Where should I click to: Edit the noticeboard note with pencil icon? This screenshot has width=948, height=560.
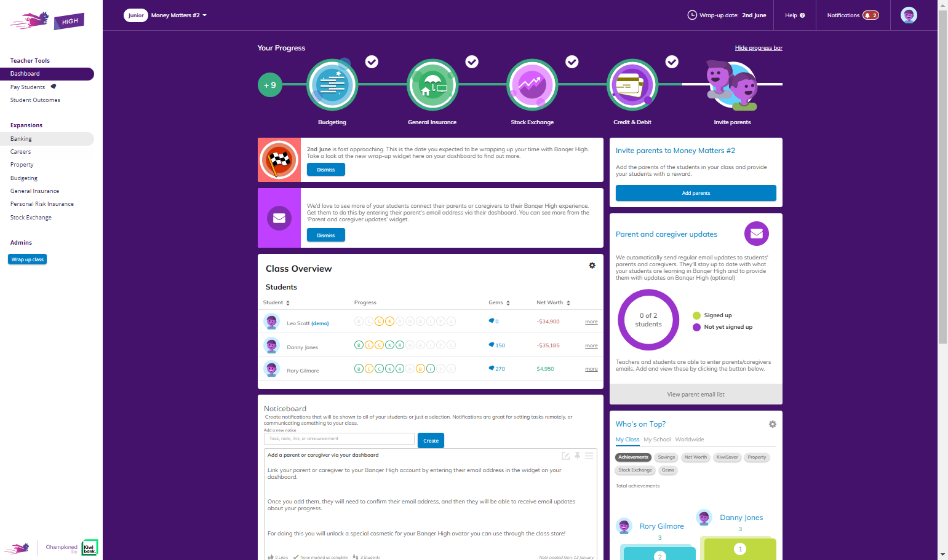(x=565, y=456)
